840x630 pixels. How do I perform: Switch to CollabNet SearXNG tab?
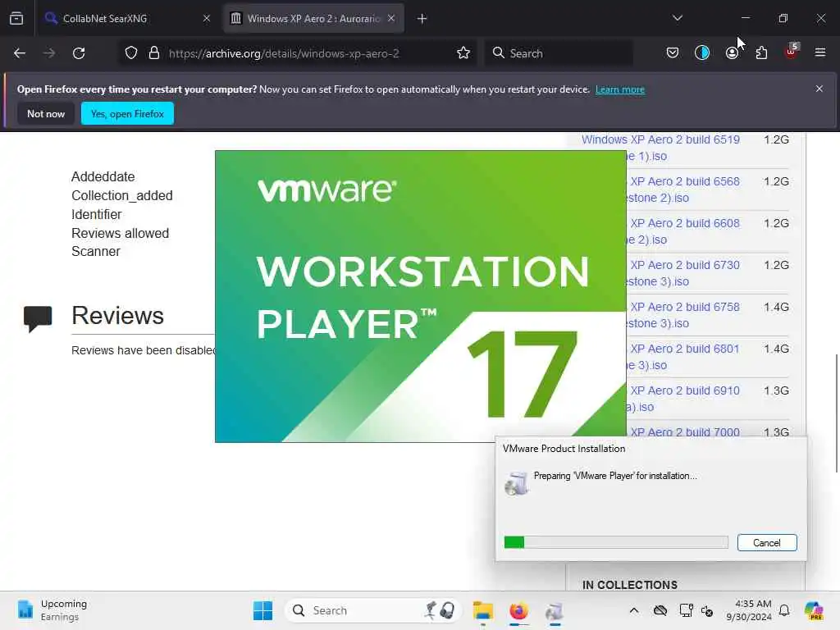(x=127, y=18)
